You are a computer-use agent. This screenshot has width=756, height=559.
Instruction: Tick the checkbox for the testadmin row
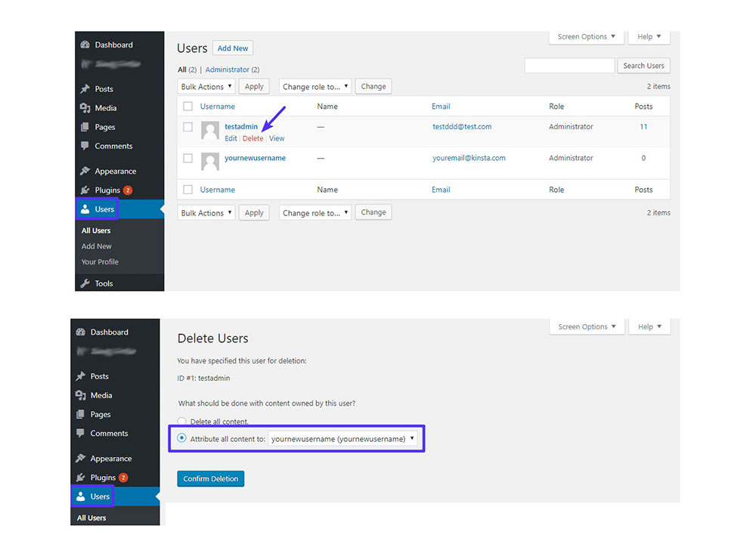tap(188, 127)
